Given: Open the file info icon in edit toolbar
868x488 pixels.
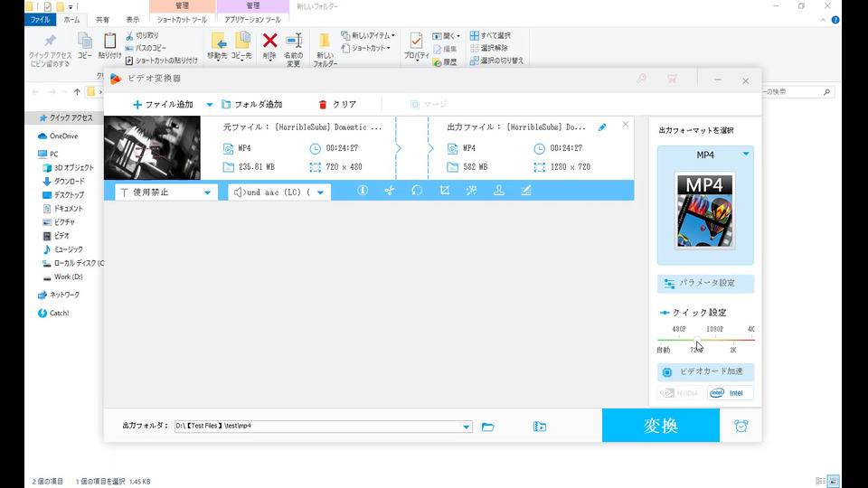Looking at the screenshot, I should point(363,191).
